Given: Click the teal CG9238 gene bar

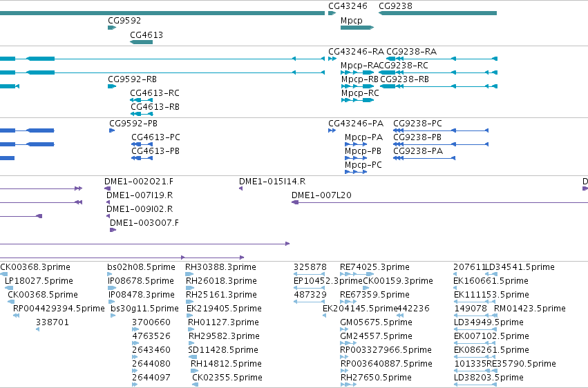Looking at the screenshot, I should coord(437,13).
